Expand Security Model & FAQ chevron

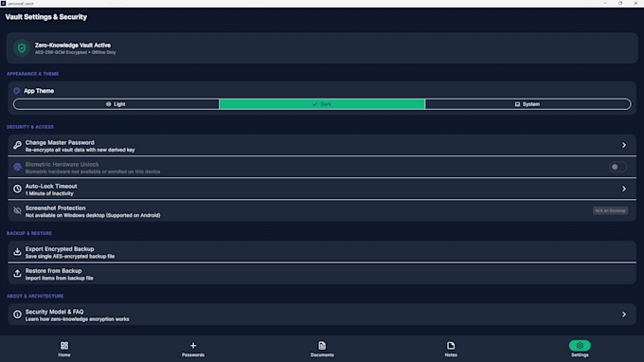[x=624, y=315]
